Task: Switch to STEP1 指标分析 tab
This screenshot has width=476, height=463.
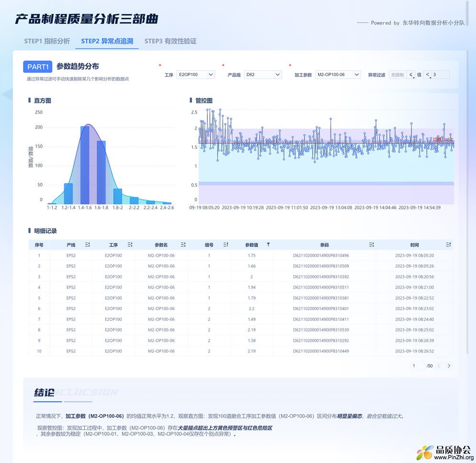Action: (x=47, y=41)
